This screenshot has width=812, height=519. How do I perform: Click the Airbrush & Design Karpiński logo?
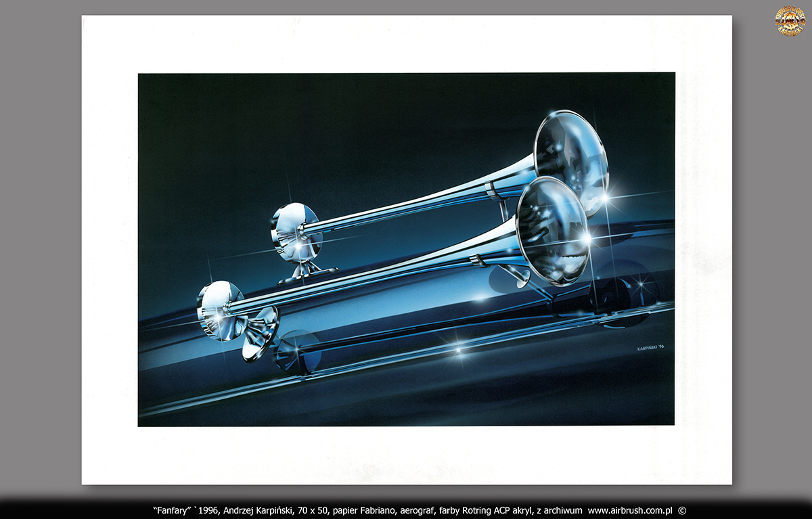(789, 20)
